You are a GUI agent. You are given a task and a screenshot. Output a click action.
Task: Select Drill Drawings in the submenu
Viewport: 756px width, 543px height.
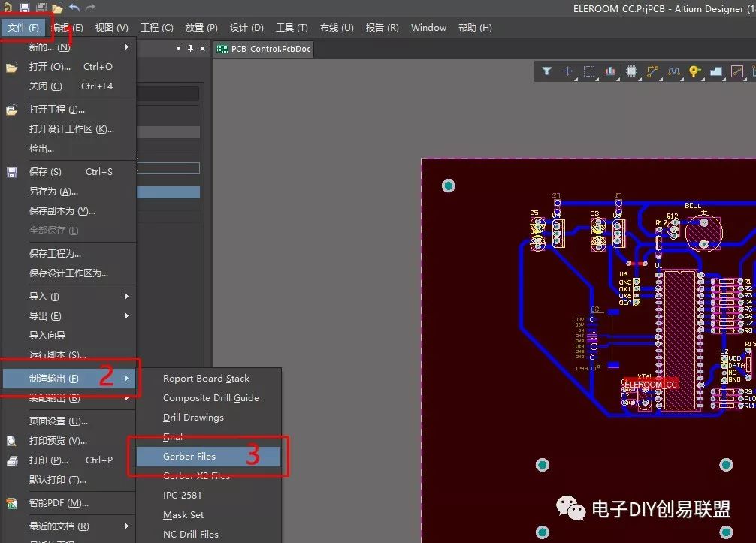[208, 418]
